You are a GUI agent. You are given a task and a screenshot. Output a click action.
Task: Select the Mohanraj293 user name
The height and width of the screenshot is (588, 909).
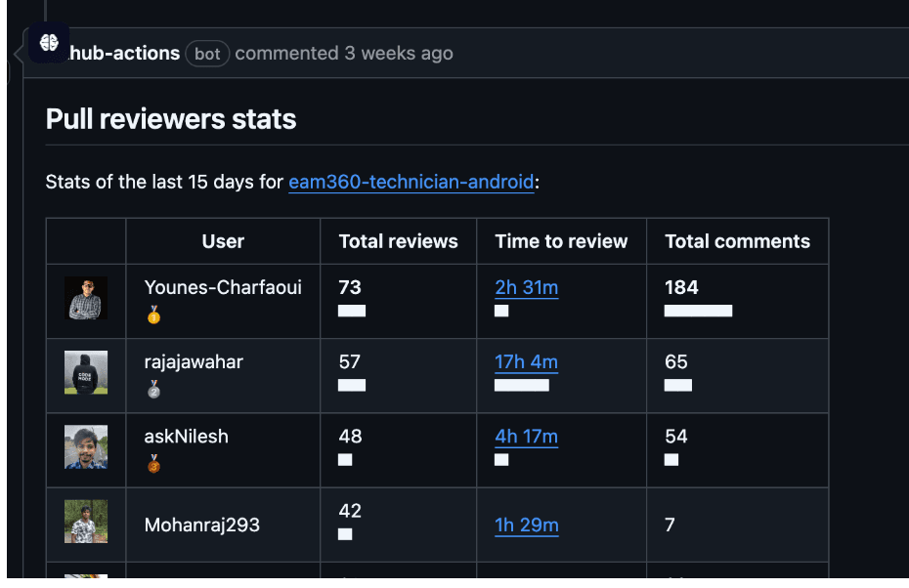point(201,525)
